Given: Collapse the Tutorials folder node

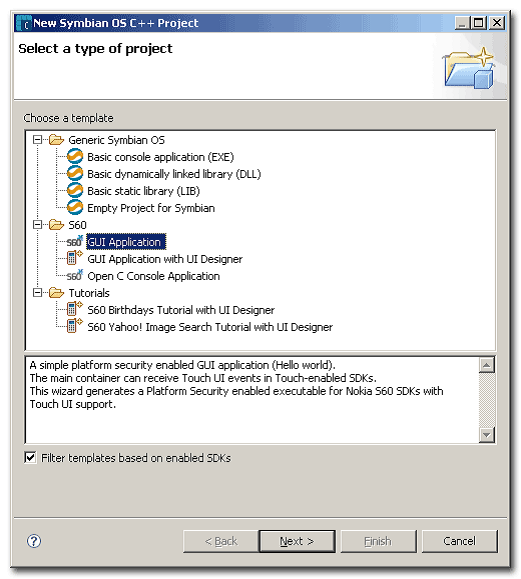Looking at the screenshot, I should 37,293.
